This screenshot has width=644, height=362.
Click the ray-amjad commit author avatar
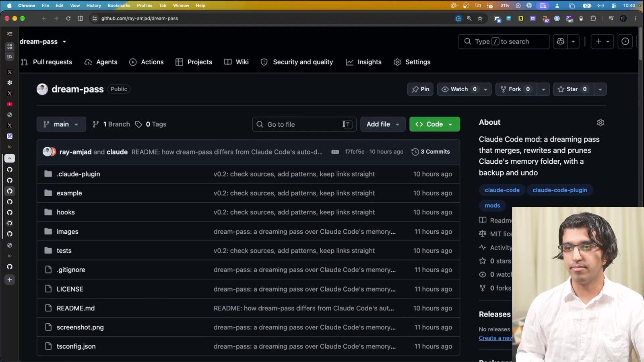(x=47, y=152)
